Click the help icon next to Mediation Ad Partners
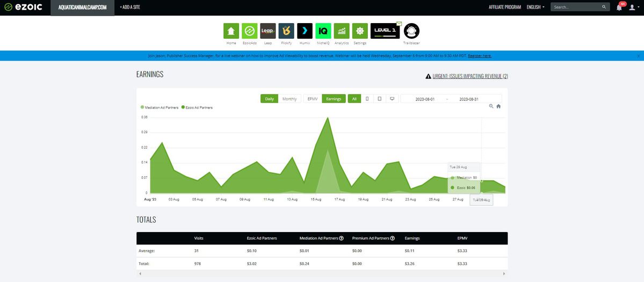Screen dimensions: 644x282 point(341,238)
